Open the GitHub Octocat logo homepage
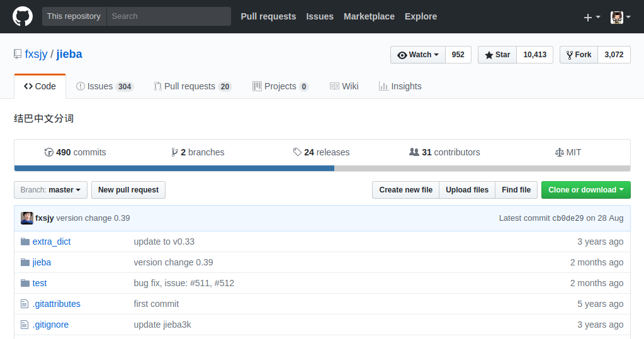Image resolution: width=644 pixels, height=339 pixels. click(23, 16)
